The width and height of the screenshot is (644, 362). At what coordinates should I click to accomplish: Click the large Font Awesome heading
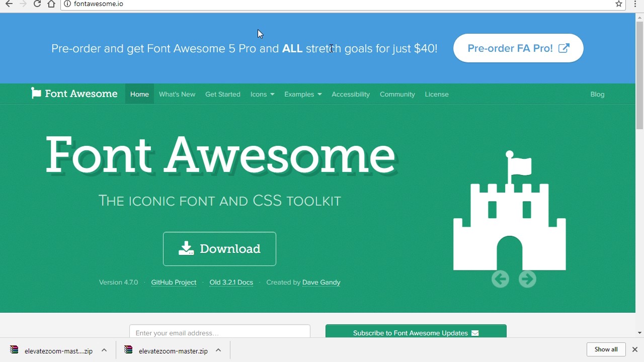point(221,154)
